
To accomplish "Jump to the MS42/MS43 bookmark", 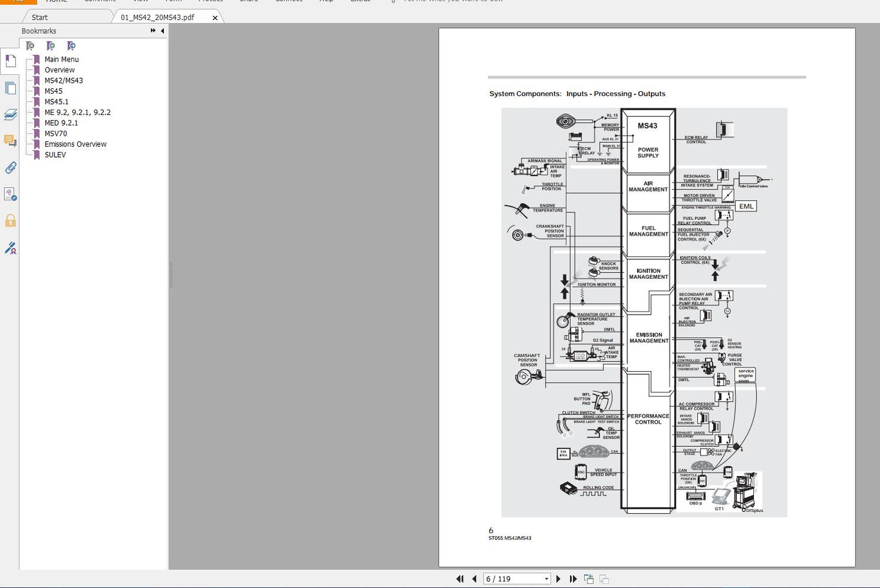I will (63, 80).
